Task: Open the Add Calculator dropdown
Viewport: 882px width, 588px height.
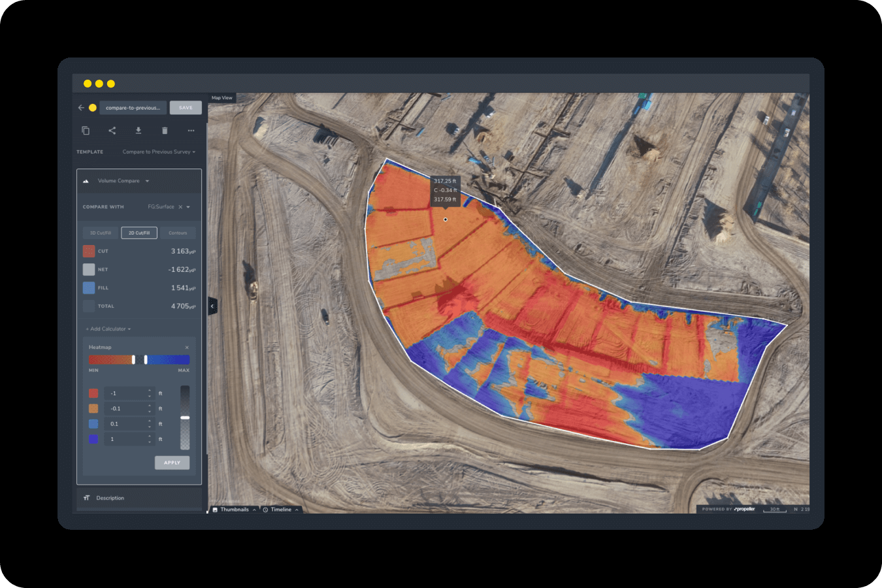Action: click(x=106, y=329)
